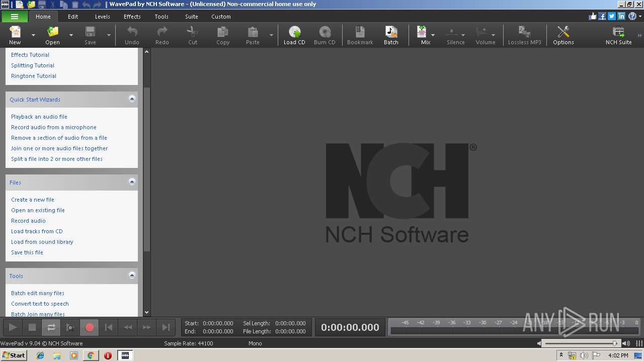
Task: Toggle loop playback mode
Action: (x=51, y=327)
